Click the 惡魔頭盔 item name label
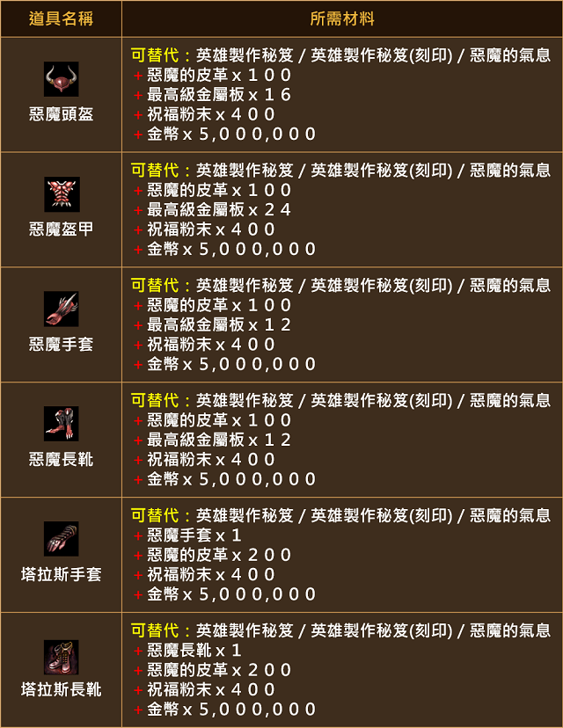Viewport: 563px width, 728px height. pos(62,114)
